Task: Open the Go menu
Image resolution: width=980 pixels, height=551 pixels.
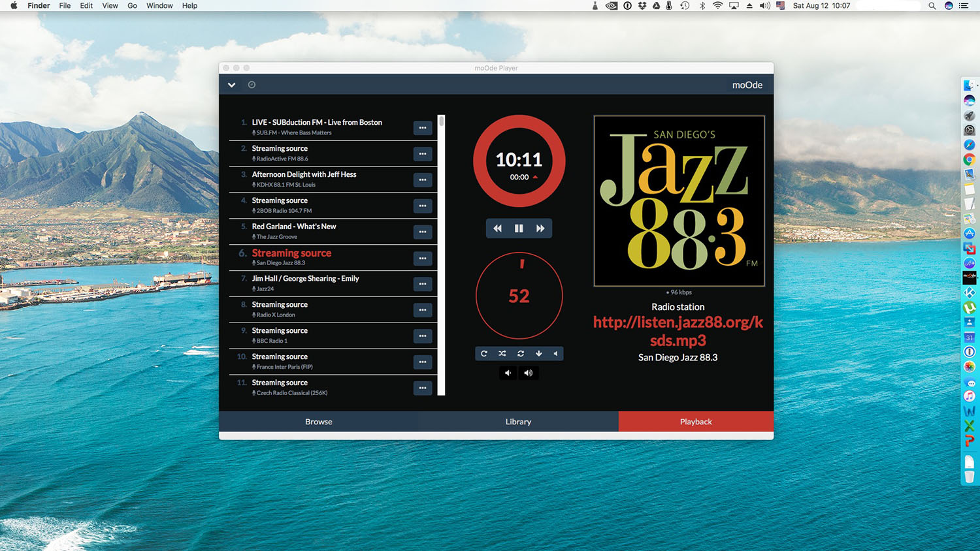Action: (132, 6)
